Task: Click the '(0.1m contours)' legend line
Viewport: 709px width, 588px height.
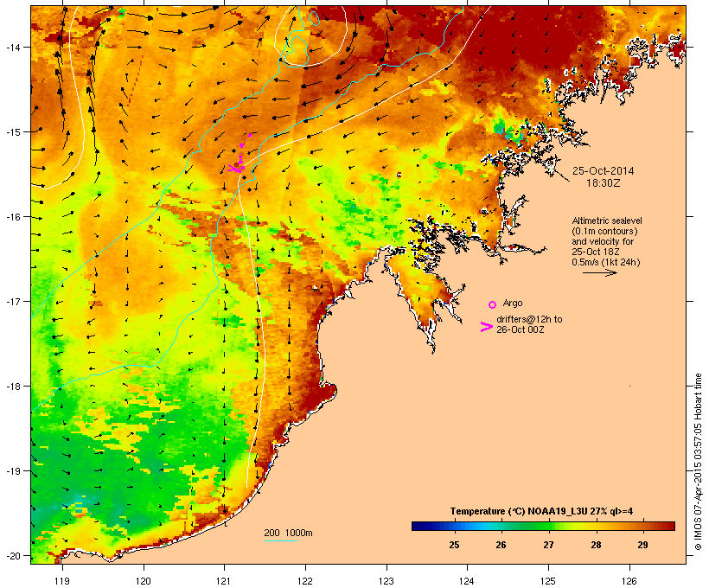Action: click(604, 231)
